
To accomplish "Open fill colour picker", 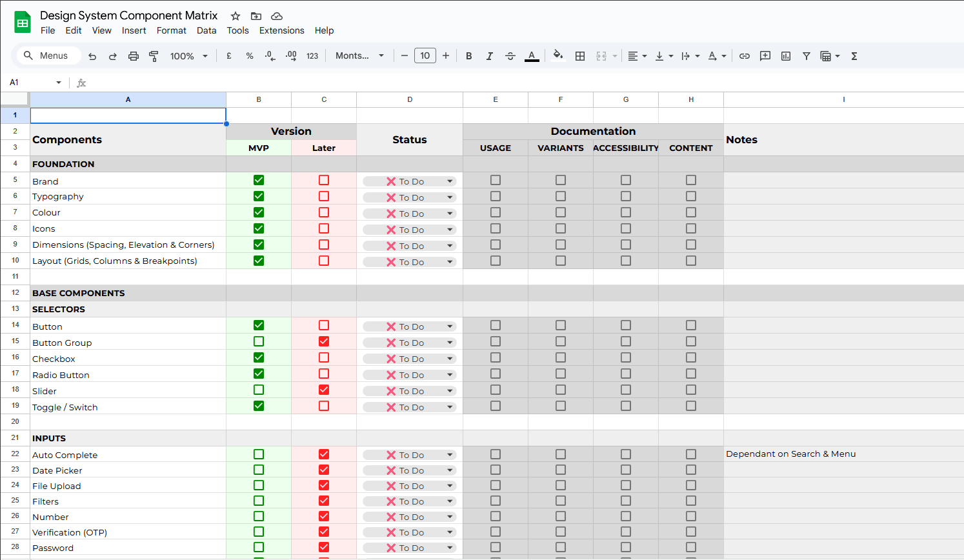I will (x=558, y=56).
